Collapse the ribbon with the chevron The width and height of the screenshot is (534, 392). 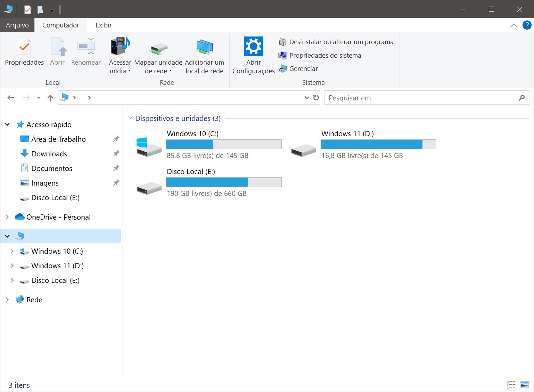514,25
